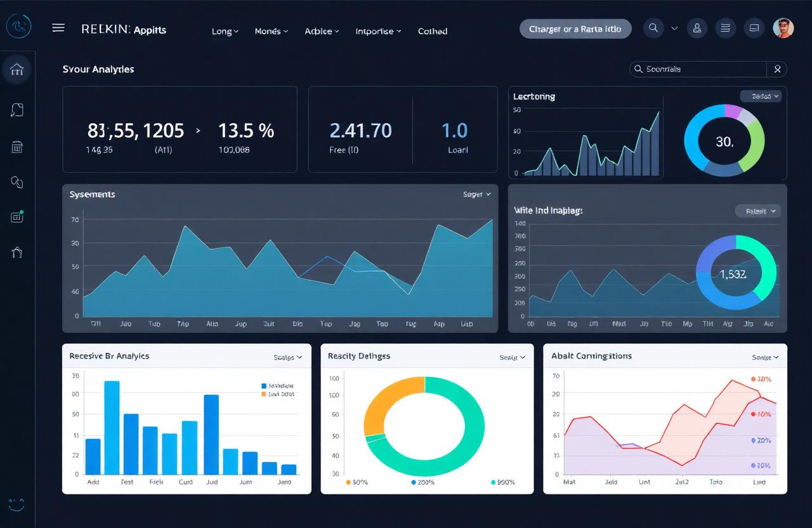Open the hamburger menu beside RELKIN Appits

click(x=58, y=28)
